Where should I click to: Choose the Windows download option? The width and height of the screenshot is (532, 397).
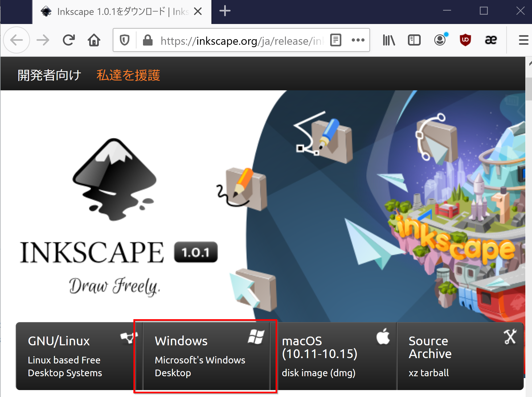coord(206,356)
